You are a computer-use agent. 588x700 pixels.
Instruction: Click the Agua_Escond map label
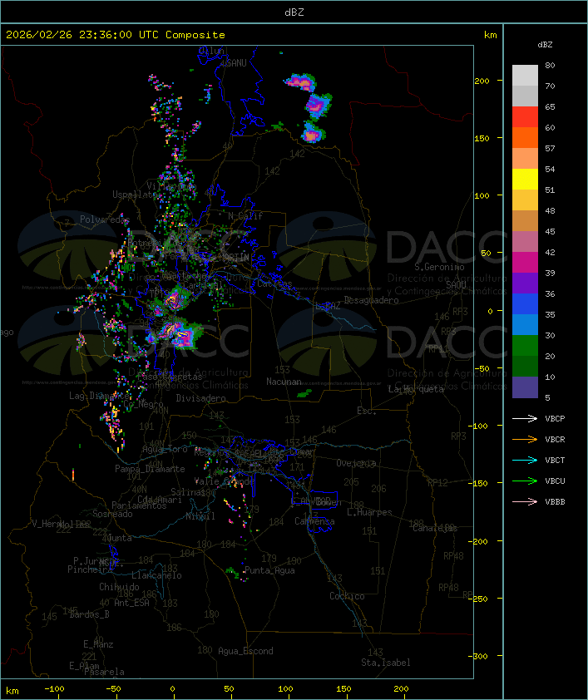245,651
